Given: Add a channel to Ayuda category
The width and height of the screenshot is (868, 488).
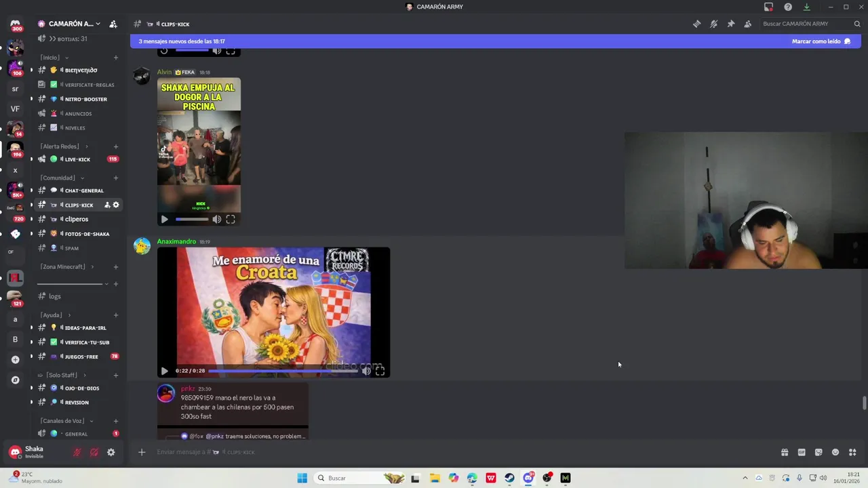Looking at the screenshot, I should tap(116, 315).
